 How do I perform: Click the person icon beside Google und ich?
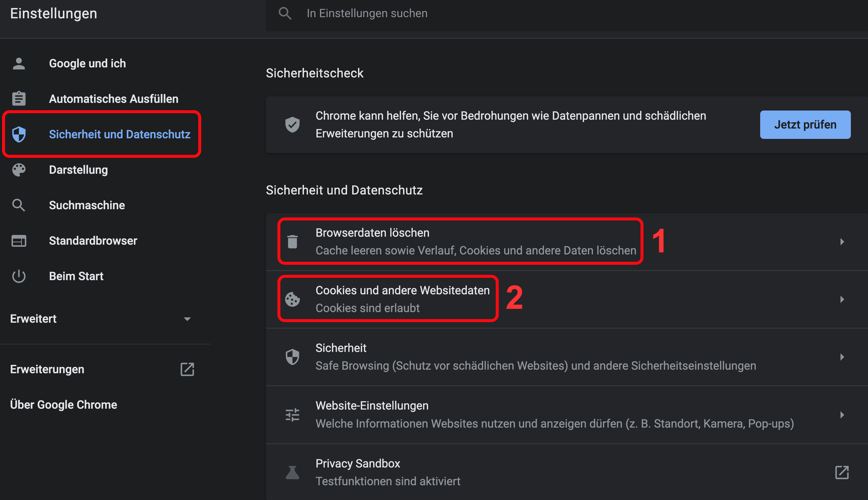19,64
